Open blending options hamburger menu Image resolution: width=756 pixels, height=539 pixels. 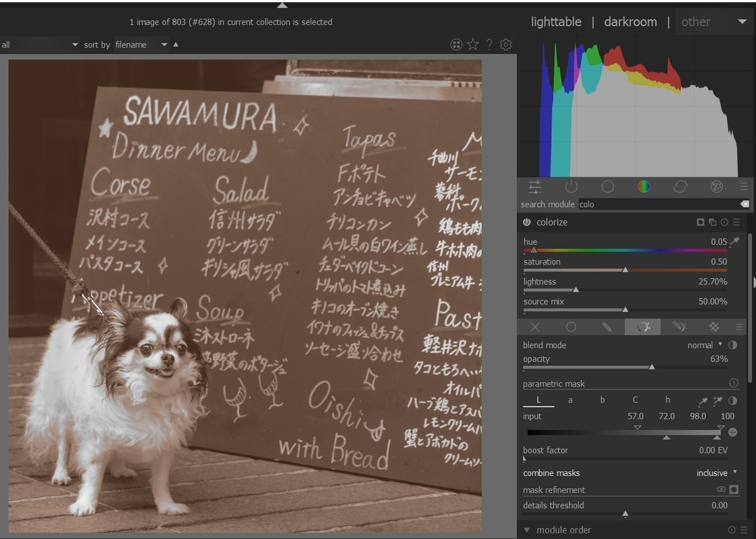pyautogui.click(x=740, y=327)
